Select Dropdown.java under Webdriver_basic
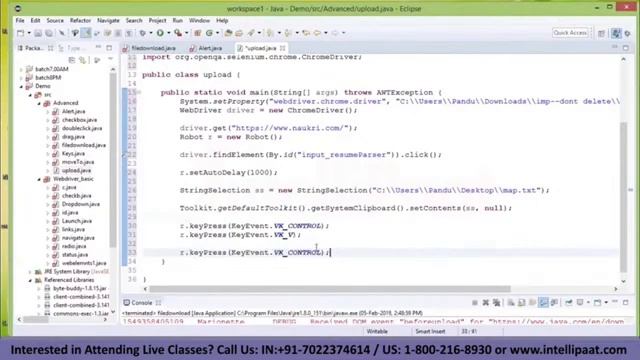Image resolution: width=640 pixels, height=360 pixels. pyautogui.click(x=81, y=204)
